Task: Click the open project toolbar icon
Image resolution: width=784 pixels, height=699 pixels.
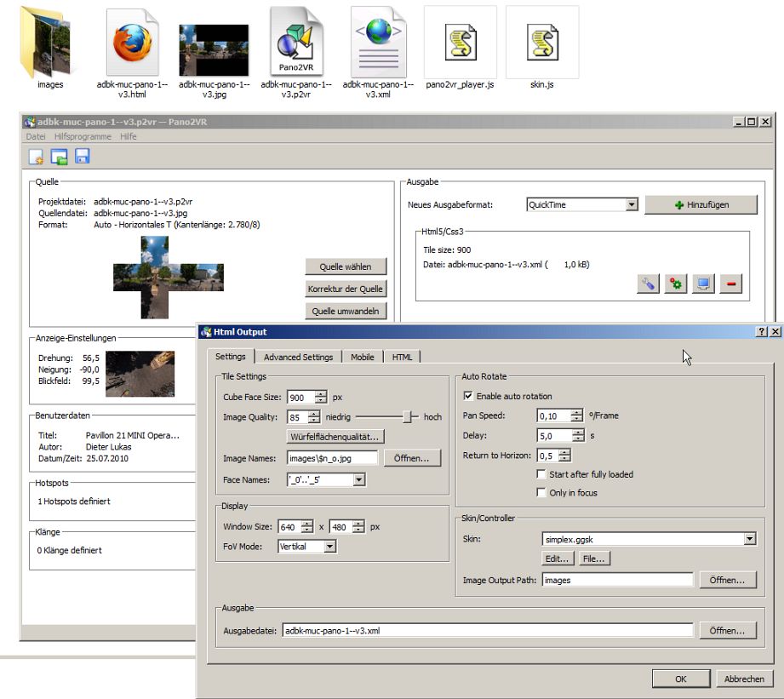Action: coord(59,157)
